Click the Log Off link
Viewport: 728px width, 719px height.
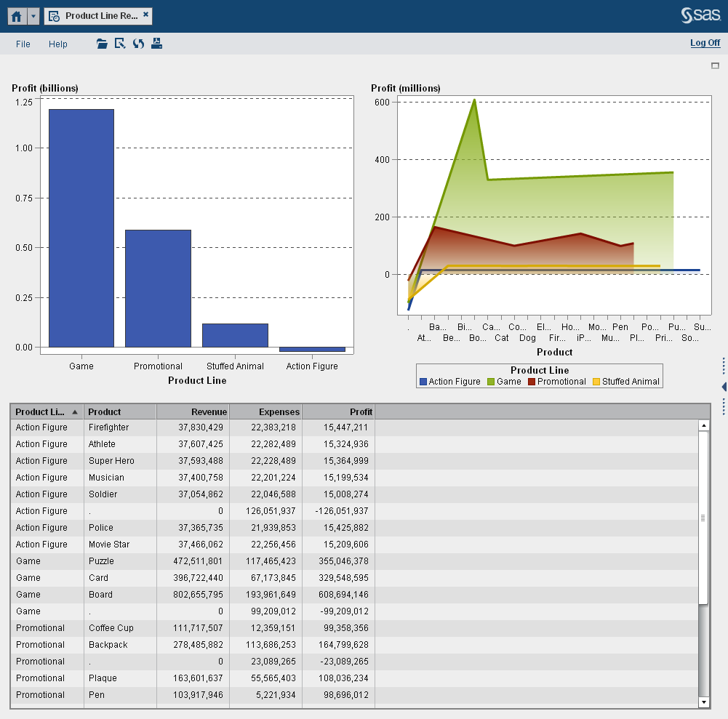[704, 43]
